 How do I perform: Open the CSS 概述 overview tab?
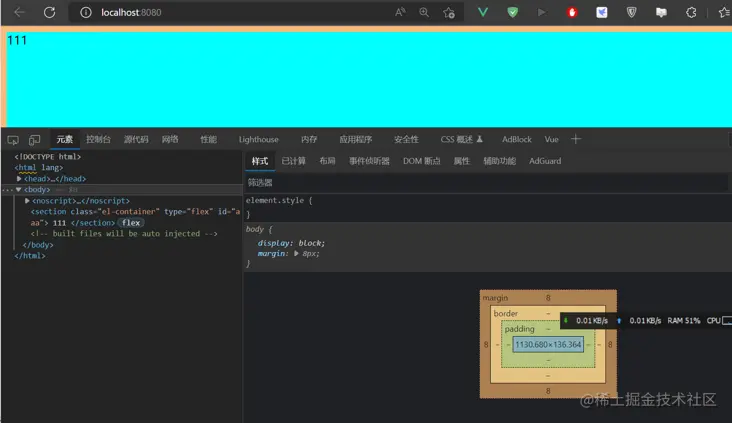[x=461, y=139]
